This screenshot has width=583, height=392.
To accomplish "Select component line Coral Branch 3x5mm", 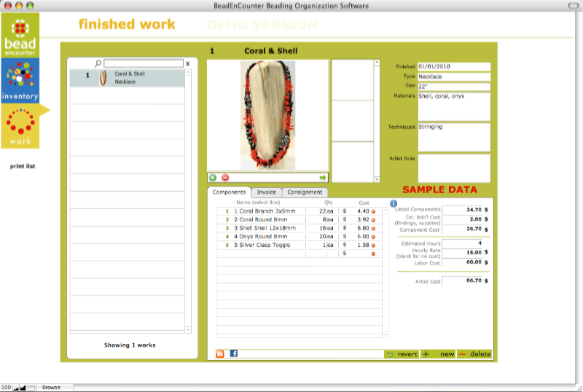I will pyautogui.click(x=265, y=211).
